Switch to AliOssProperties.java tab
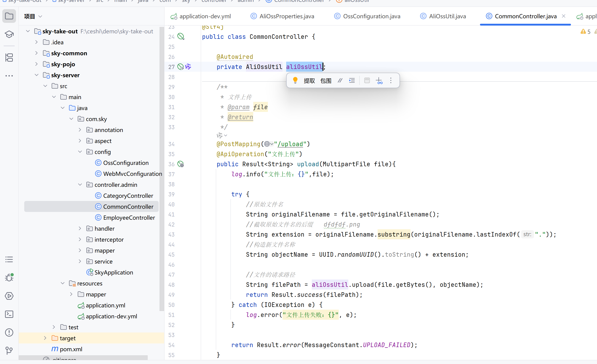The width and height of the screenshot is (597, 364). 282,16
